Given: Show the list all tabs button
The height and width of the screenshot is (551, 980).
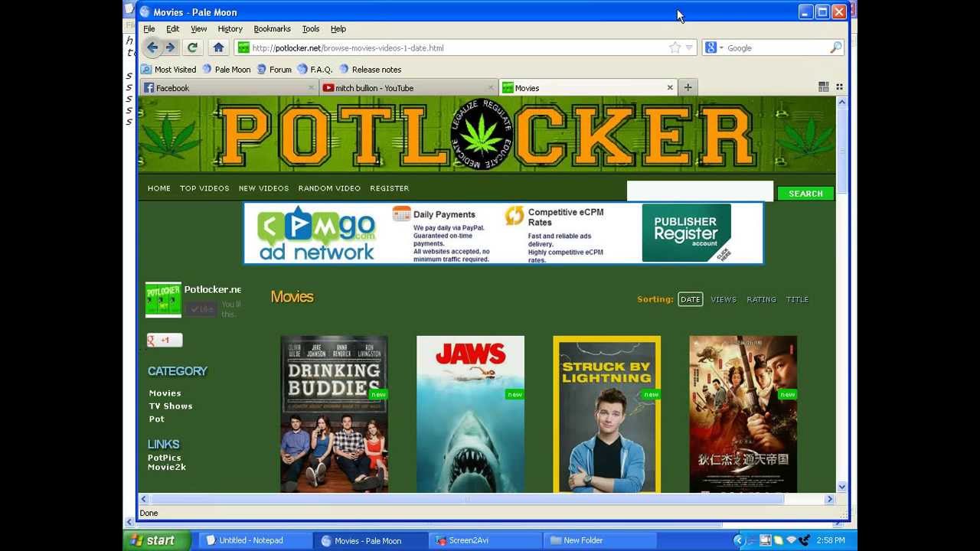Looking at the screenshot, I should click(839, 87).
